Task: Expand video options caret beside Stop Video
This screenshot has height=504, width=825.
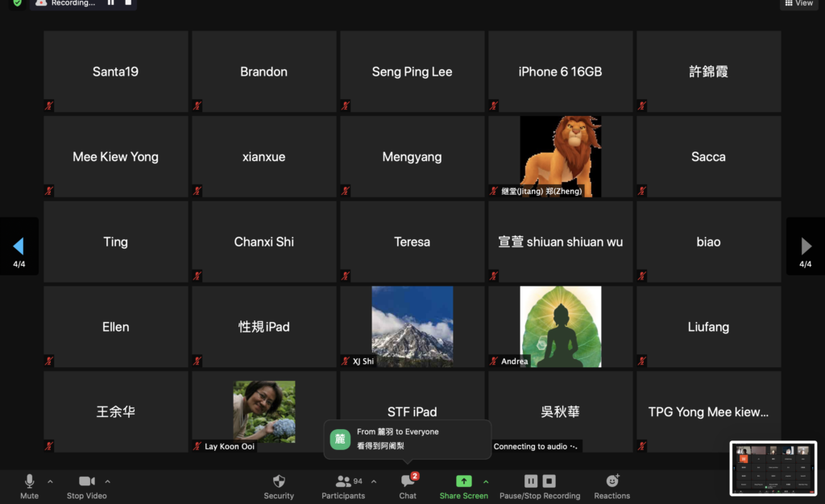Action: [x=107, y=481]
